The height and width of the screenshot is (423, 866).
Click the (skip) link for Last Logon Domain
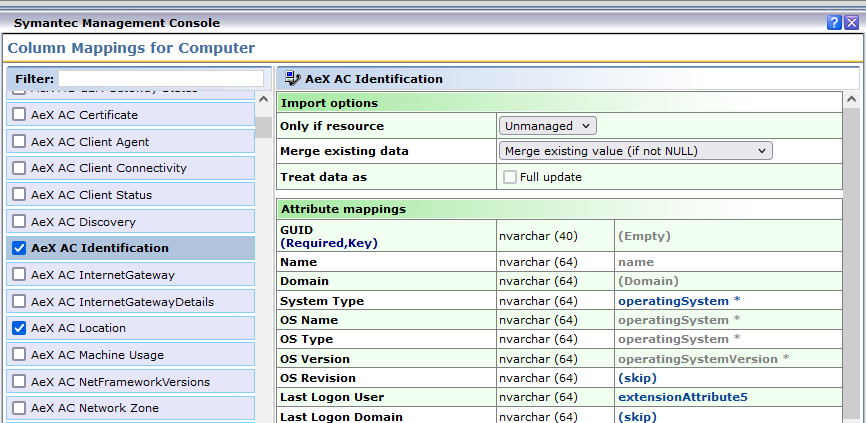click(x=637, y=417)
